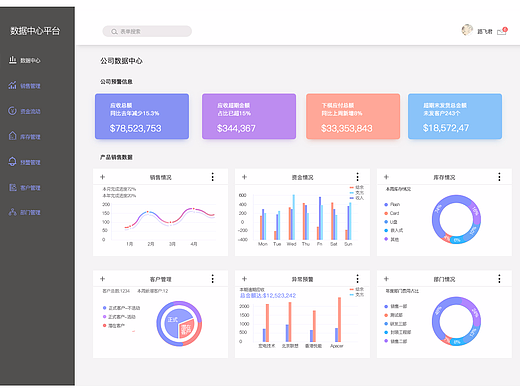Click the $78,523,753 receivables card

(x=142, y=116)
